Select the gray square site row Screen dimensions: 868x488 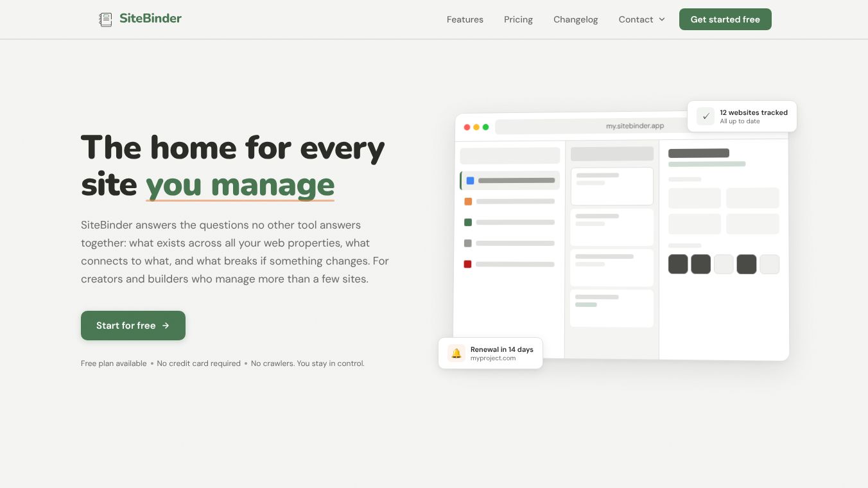pyautogui.click(x=510, y=243)
